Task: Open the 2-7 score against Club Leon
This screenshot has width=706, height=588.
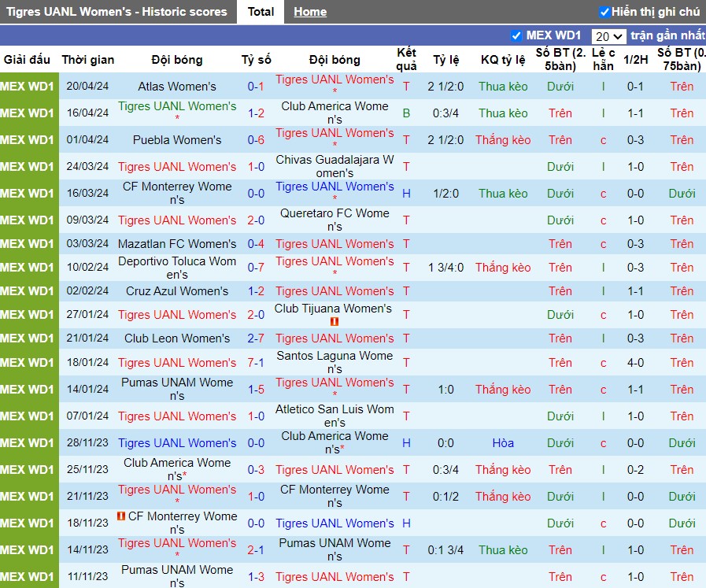Action: pyautogui.click(x=256, y=338)
